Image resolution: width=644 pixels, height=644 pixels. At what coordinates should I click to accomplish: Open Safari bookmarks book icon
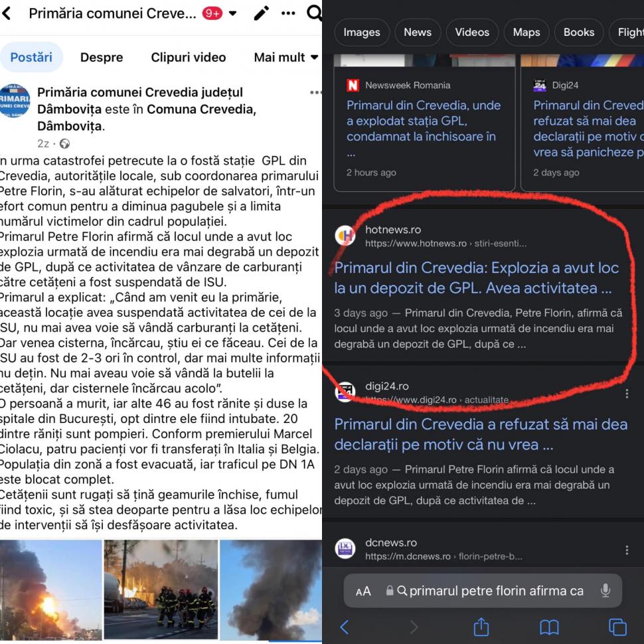click(549, 627)
